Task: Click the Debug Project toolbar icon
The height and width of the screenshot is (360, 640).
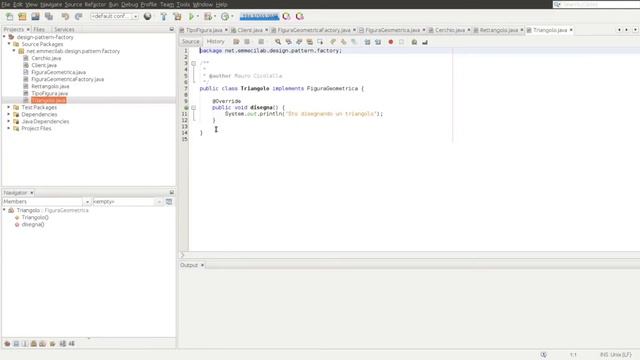Action: tap(208, 16)
